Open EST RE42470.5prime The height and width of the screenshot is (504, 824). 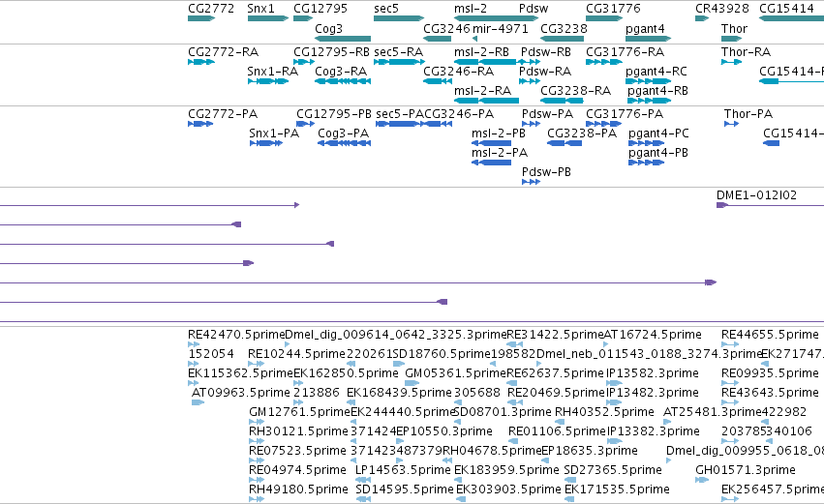point(236,335)
